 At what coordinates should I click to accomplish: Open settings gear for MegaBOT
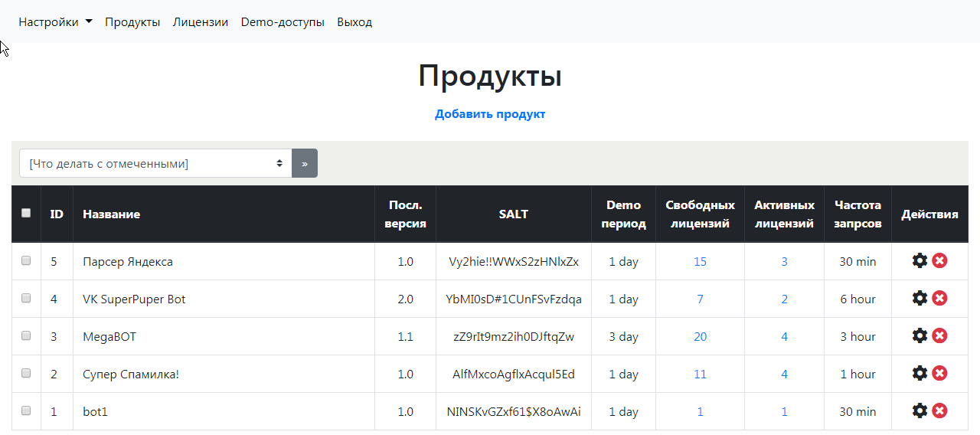(x=920, y=336)
